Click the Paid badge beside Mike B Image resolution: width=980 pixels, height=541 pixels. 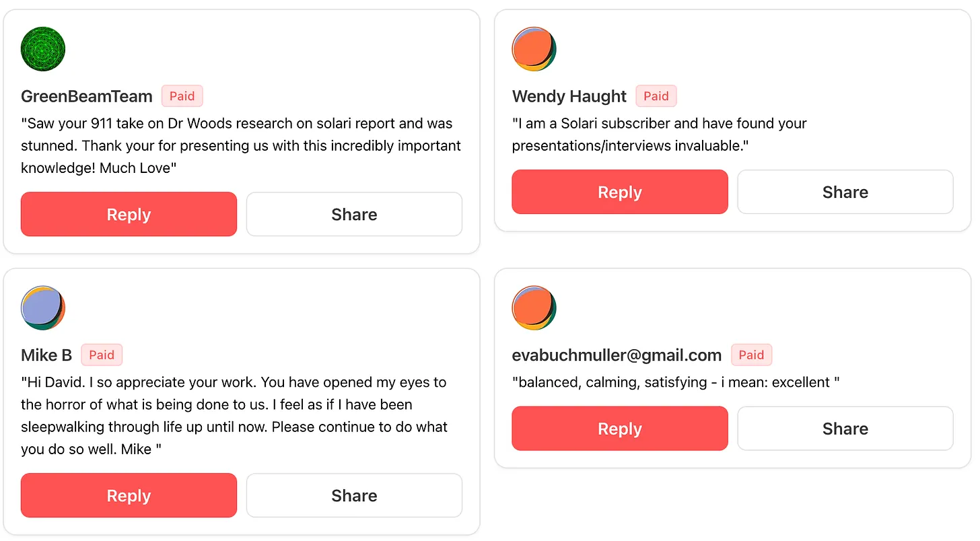click(102, 355)
